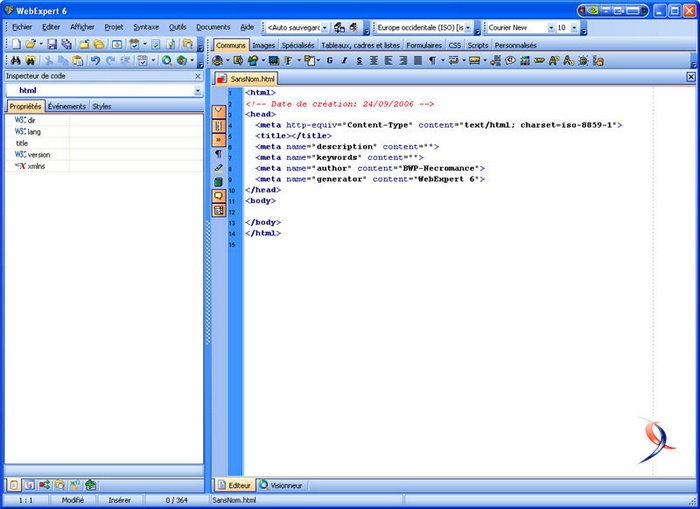700x509 pixels.
Task: Open the arrow beside the font F icon
Action: pos(299,60)
